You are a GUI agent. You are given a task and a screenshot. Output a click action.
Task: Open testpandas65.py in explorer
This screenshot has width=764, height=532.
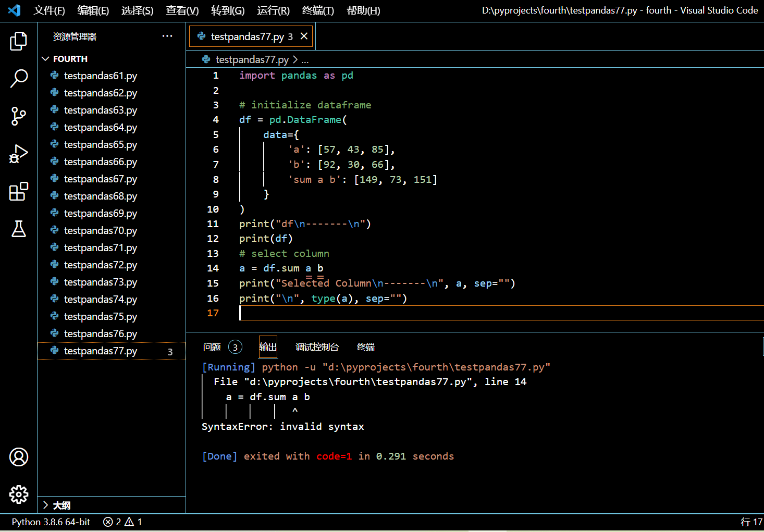click(x=112, y=144)
